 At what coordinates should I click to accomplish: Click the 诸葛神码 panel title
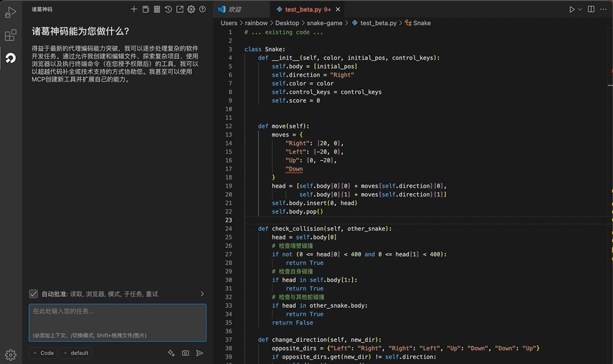click(42, 9)
